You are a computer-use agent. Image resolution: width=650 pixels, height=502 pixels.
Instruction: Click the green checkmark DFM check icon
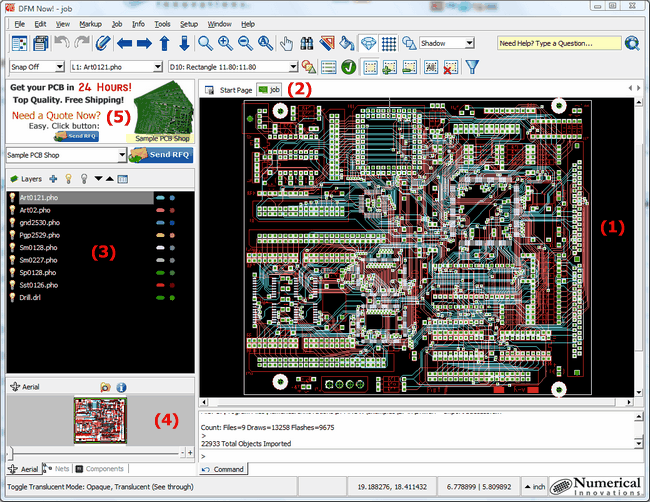349,67
